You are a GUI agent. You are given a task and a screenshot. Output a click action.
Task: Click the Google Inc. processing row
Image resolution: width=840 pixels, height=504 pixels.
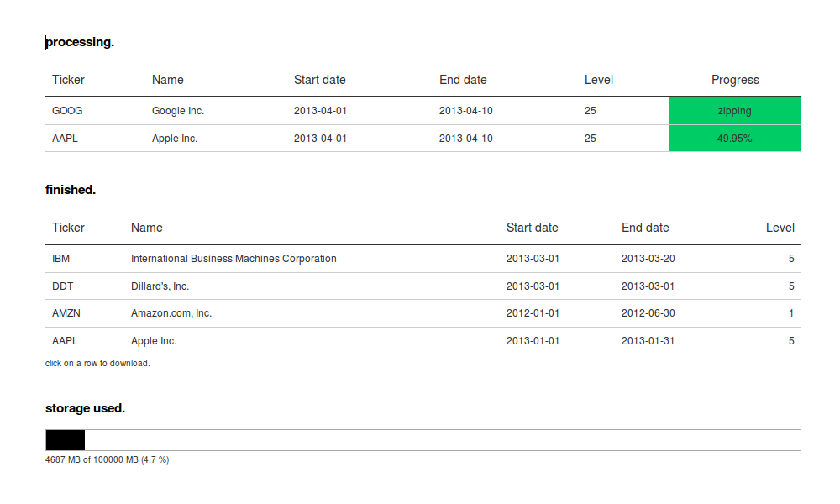(178, 111)
